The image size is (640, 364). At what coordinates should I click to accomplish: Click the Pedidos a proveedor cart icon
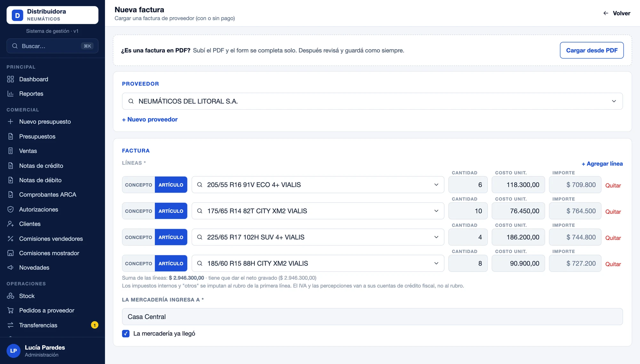click(x=11, y=310)
